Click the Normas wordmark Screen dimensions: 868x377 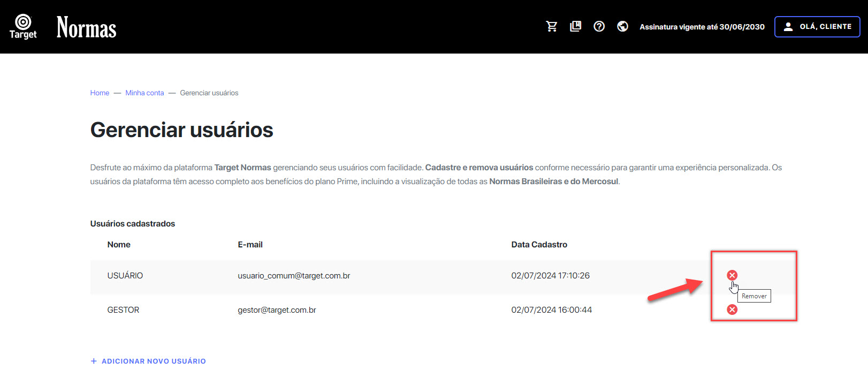tap(86, 27)
